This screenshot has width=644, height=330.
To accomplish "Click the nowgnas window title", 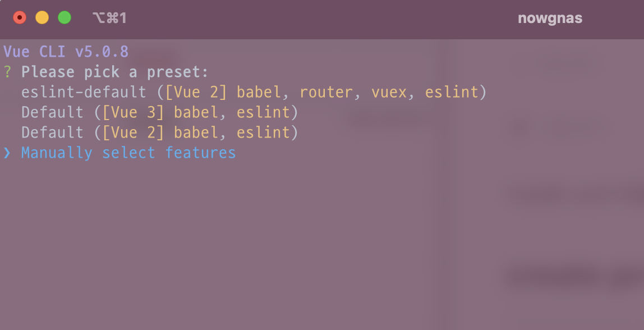I will click(550, 18).
